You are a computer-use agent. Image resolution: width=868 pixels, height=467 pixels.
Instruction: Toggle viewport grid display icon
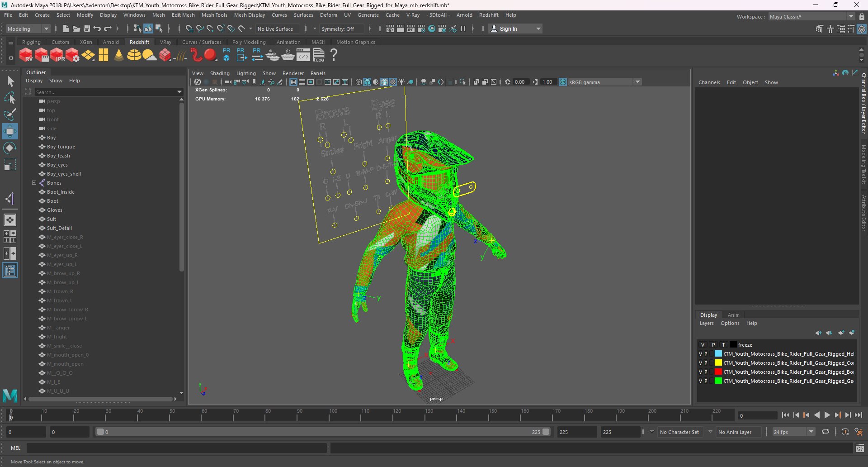coord(293,82)
